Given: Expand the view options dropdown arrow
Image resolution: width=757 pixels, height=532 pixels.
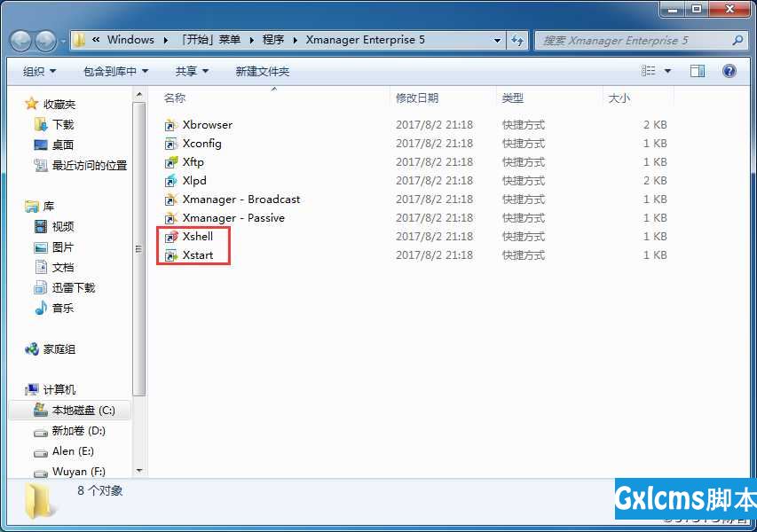Looking at the screenshot, I should [x=667, y=72].
